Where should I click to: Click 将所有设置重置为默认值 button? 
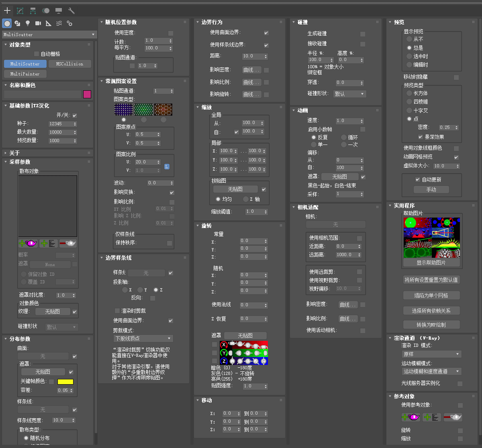coord(431,280)
